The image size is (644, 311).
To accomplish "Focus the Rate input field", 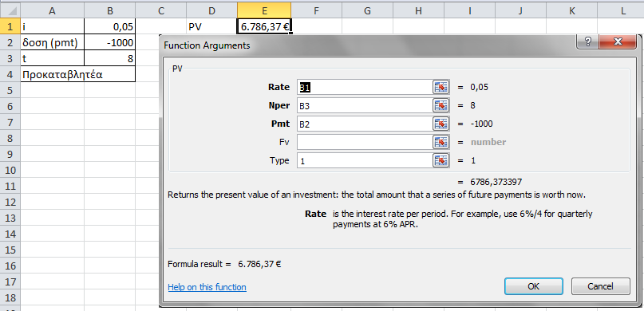I will tap(365, 87).
